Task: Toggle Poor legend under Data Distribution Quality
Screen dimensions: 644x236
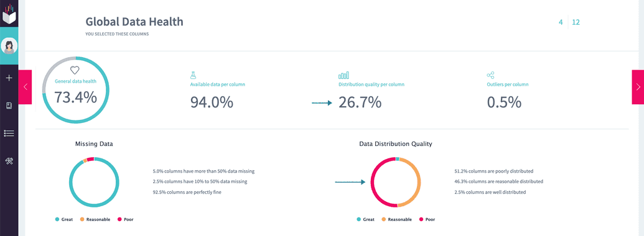Action: click(427, 220)
